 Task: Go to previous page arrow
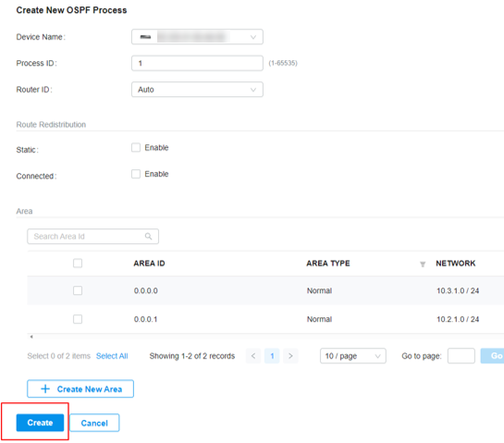tap(253, 356)
